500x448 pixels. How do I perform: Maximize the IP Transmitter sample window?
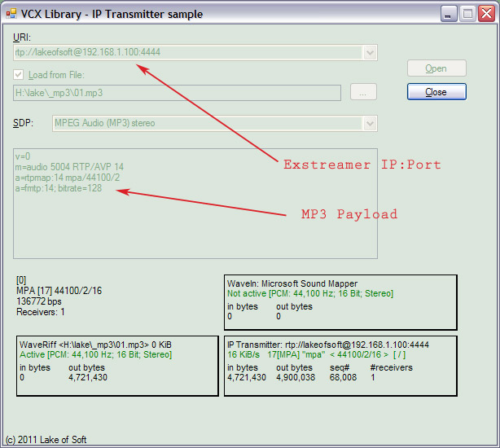click(467, 14)
